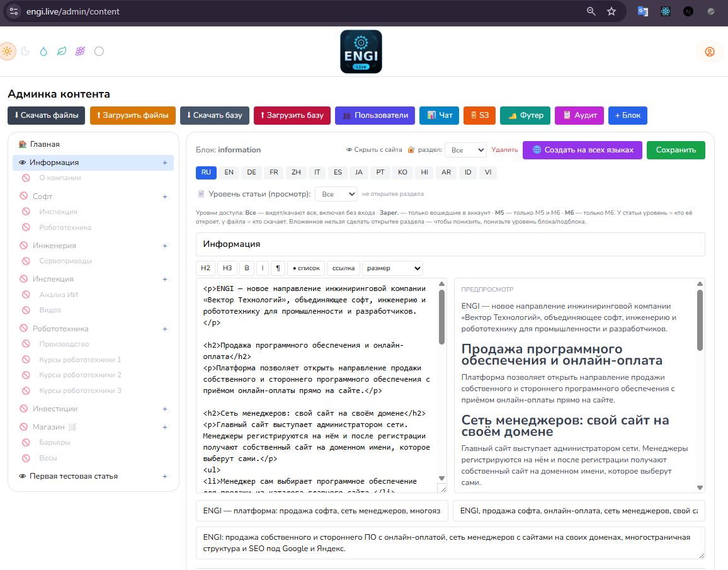Image resolution: width=728 pixels, height=570 pixels.
Task: Add subitem to Робототехника with plus
Action: point(165,329)
